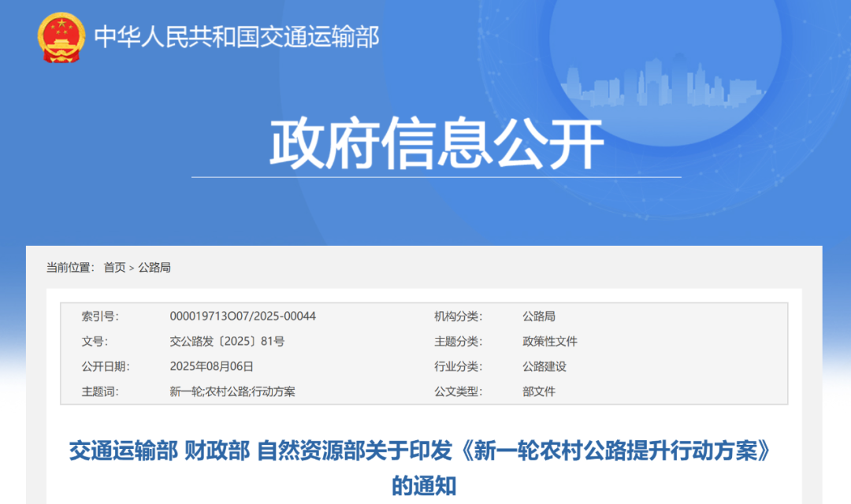Click the 政策性文件 topic classification value

pos(549,342)
